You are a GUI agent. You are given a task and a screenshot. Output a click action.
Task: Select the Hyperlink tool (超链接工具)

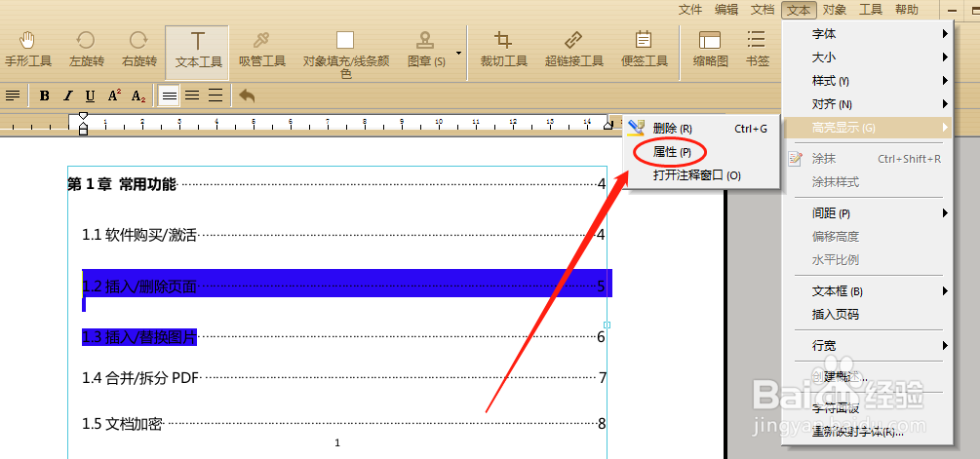(573, 50)
